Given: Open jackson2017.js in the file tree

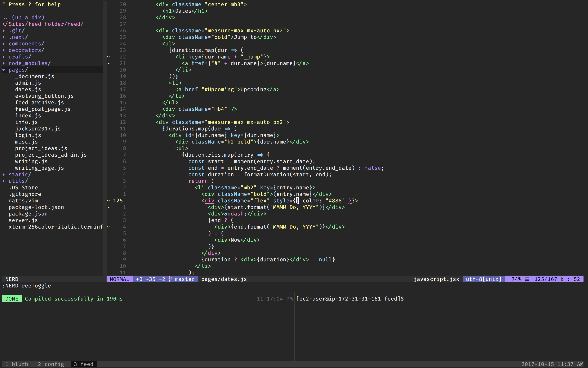Looking at the screenshot, I should 38,129.
